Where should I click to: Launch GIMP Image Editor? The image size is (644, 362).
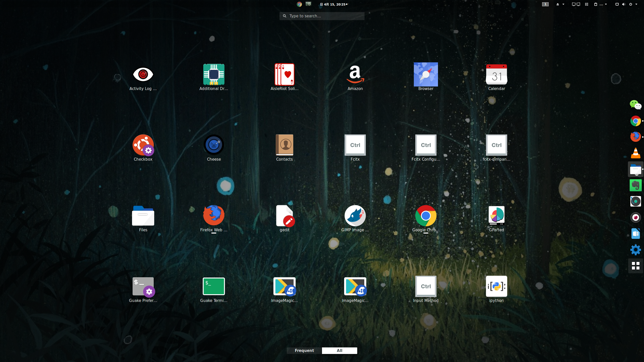point(355,219)
